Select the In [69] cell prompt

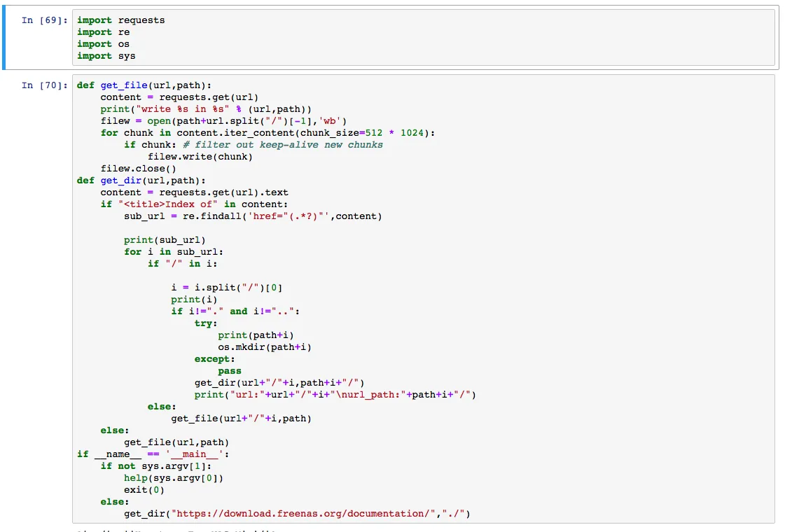(x=44, y=20)
